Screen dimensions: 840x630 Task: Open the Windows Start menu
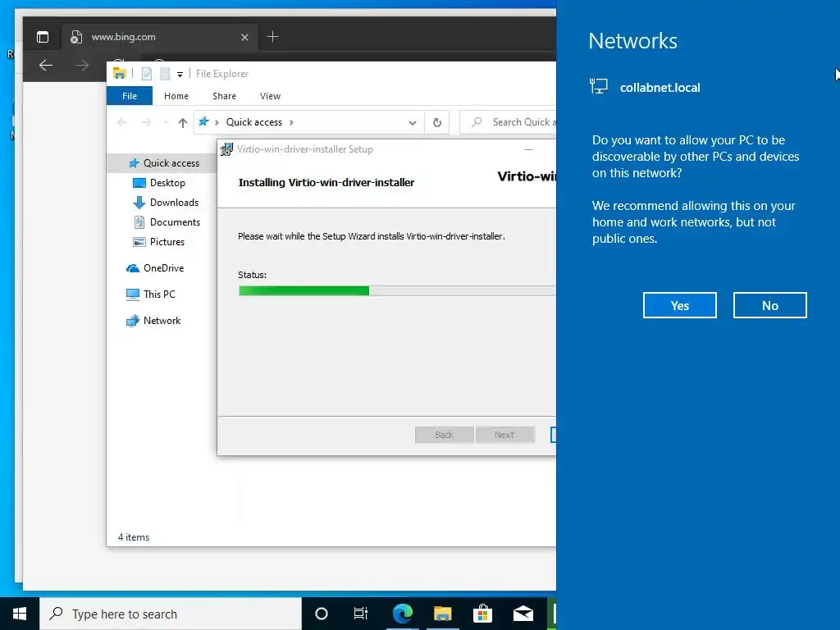tap(20, 614)
